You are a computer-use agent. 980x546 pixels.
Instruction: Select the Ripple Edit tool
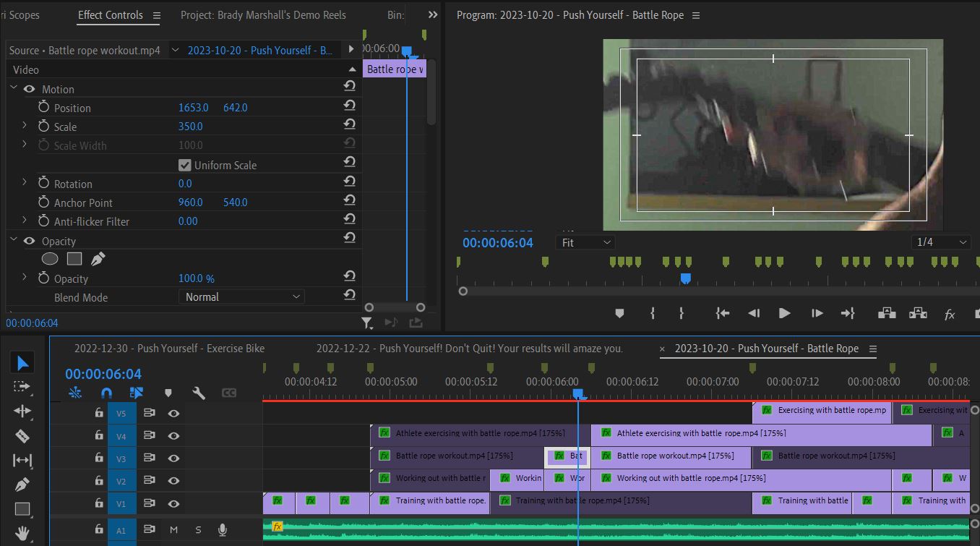tap(22, 411)
